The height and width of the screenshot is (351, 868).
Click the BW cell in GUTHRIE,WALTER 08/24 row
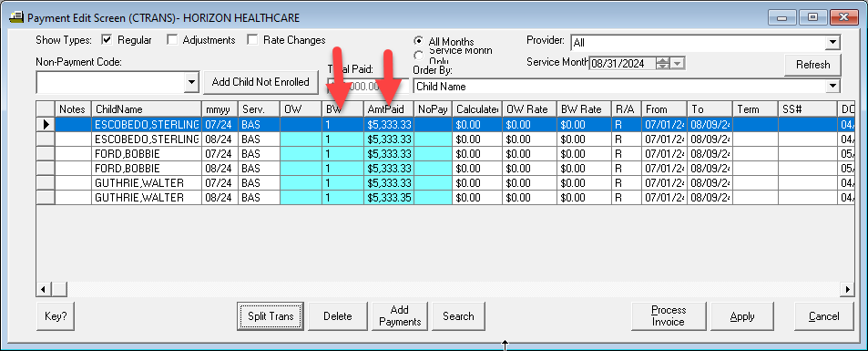(x=342, y=198)
